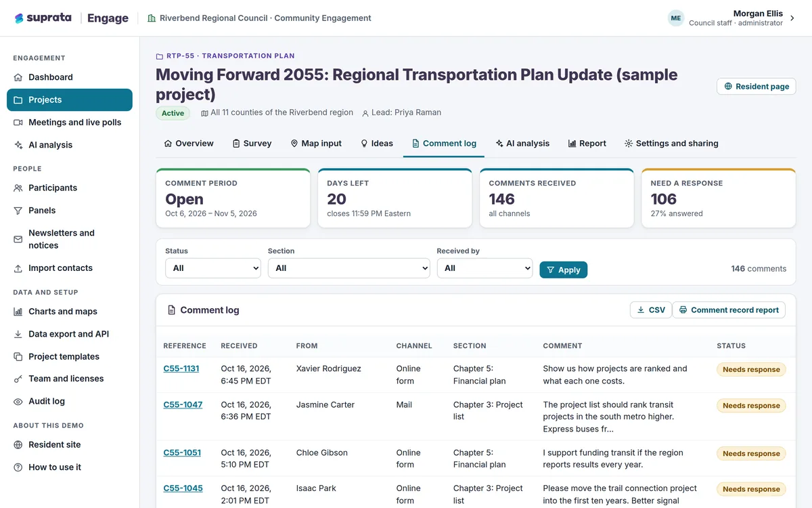The width and height of the screenshot is (812, 508).
Task: Expand the Status filter dropdown
Action: coord(213,268)
